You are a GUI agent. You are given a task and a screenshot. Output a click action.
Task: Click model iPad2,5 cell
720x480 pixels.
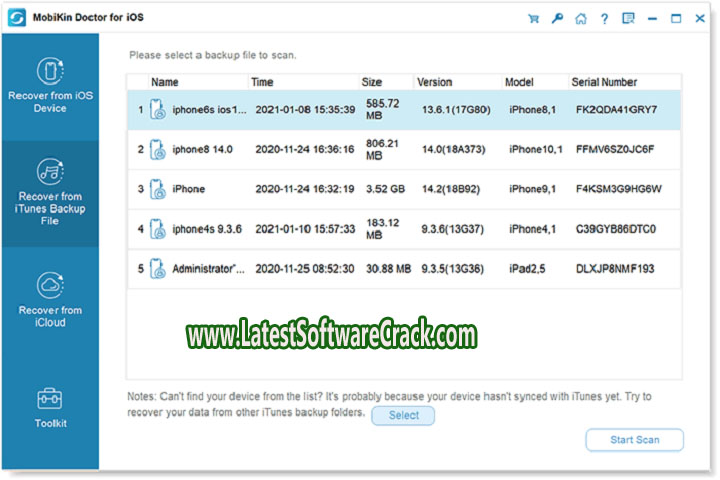tap(527, 269)
